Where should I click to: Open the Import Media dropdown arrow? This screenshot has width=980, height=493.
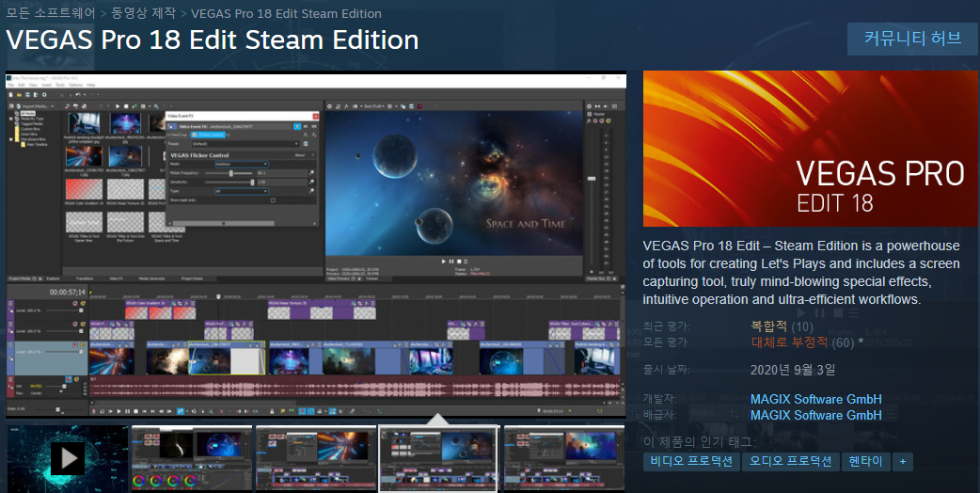click(53, 106)
